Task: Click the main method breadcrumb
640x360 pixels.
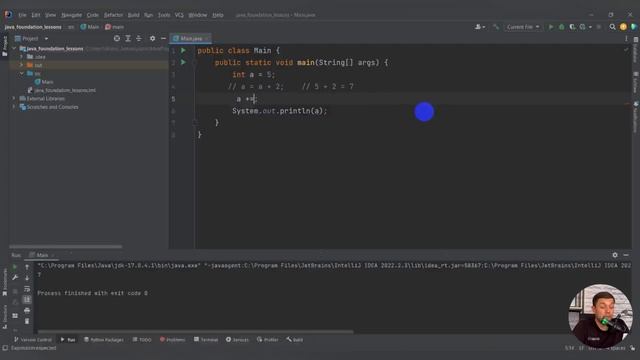Action: click(115, 27)
